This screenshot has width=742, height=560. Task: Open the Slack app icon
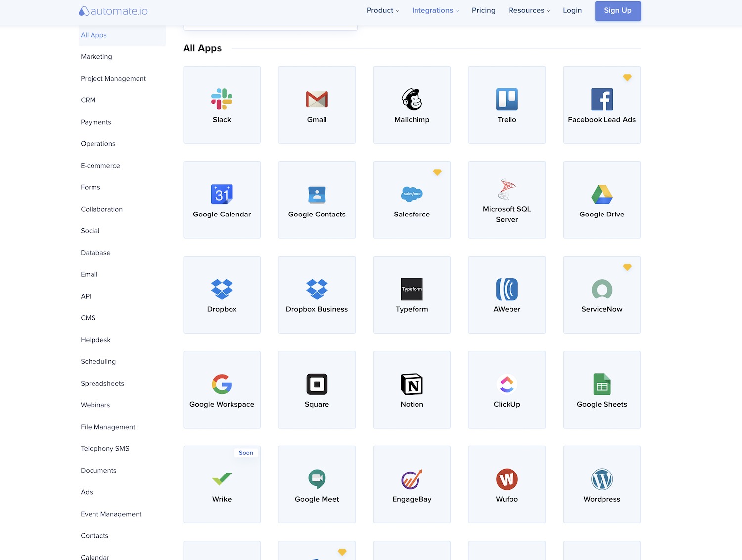pos(222,99)
